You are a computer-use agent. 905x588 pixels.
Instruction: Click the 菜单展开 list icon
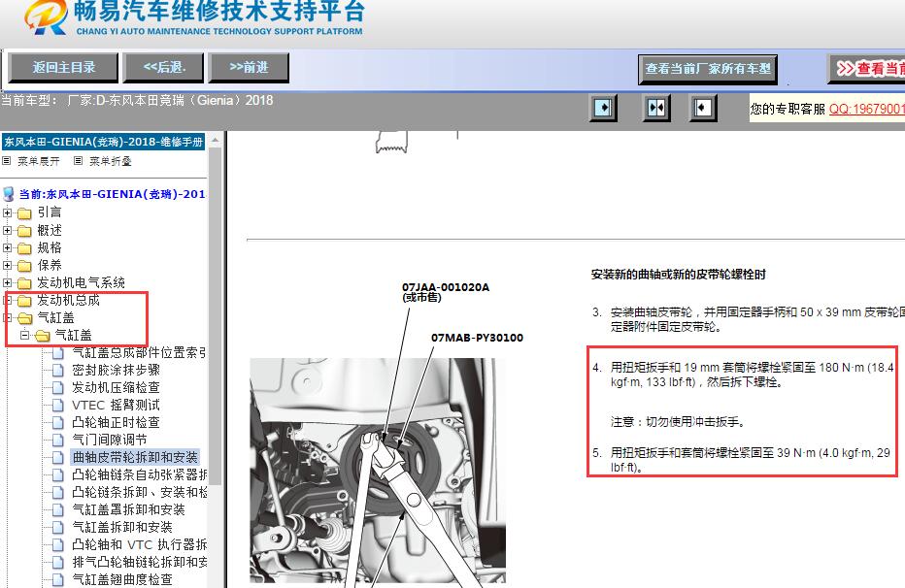coord(7,161)
